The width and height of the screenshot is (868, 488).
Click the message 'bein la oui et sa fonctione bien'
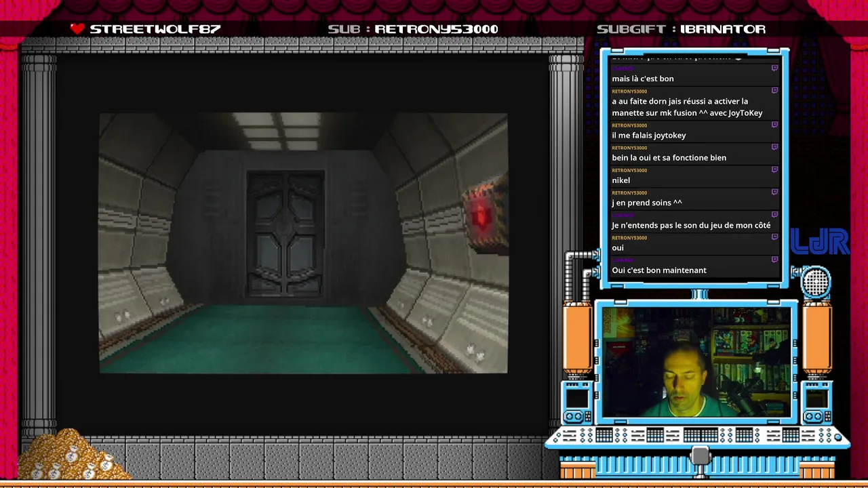(669, 157)
